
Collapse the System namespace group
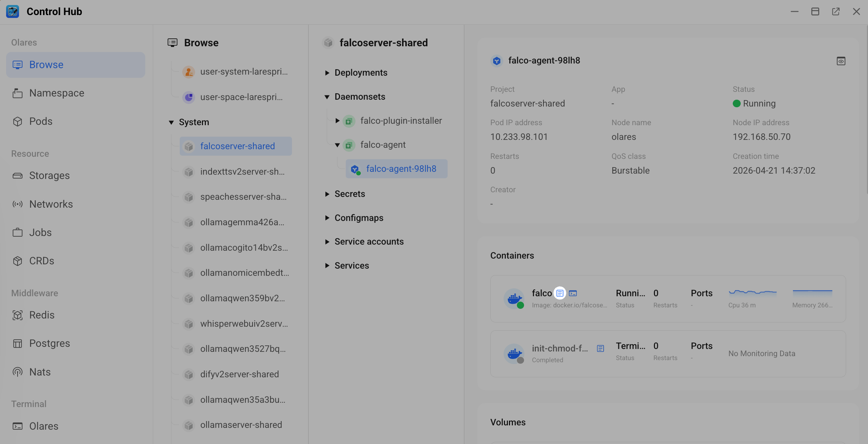171,122
